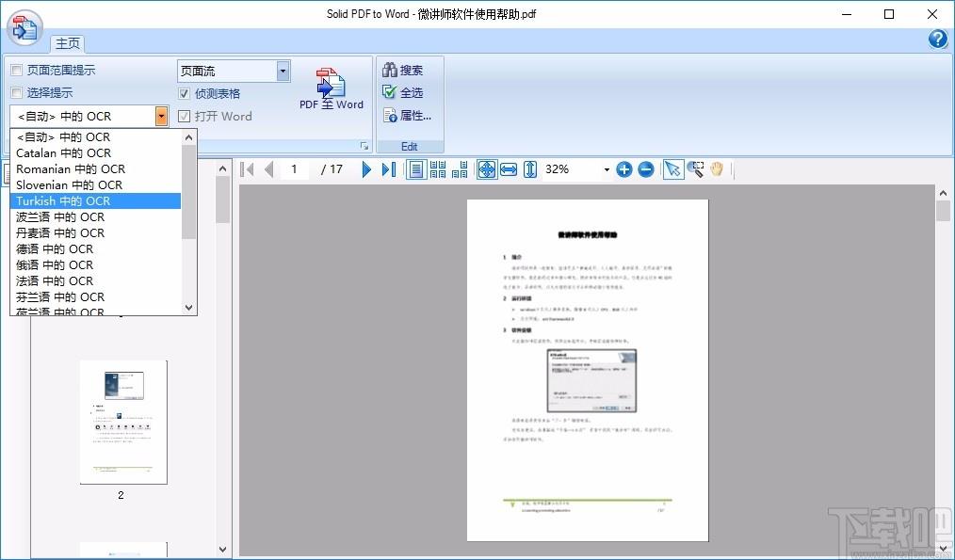Click the Select All checkmark icon

point(390,92)
